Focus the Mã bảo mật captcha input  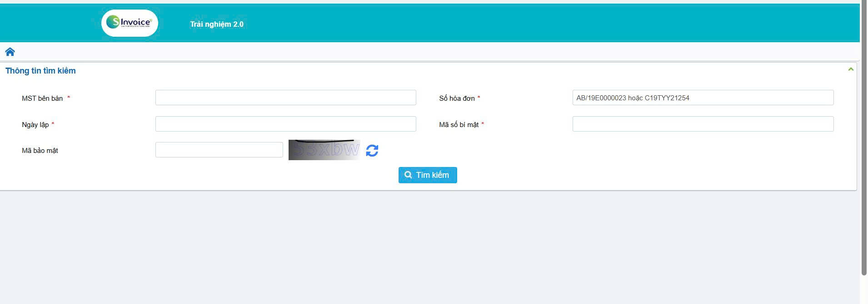tap(219, 150)
